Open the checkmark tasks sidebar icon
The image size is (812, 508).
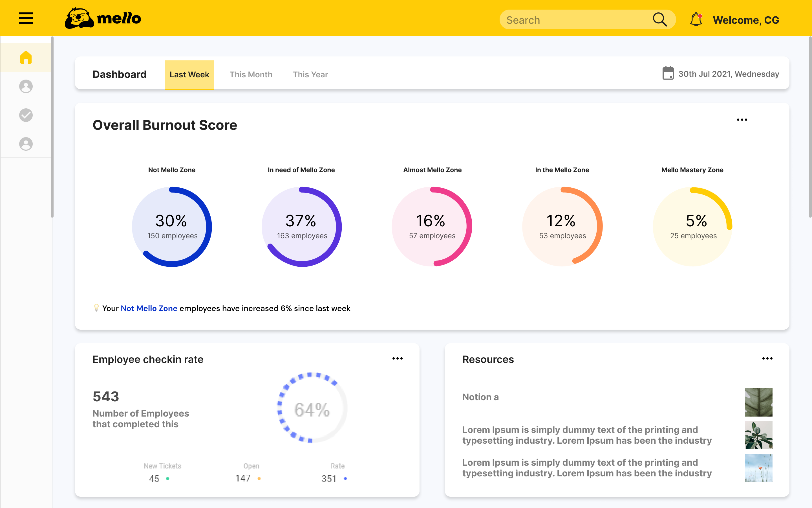26,115
